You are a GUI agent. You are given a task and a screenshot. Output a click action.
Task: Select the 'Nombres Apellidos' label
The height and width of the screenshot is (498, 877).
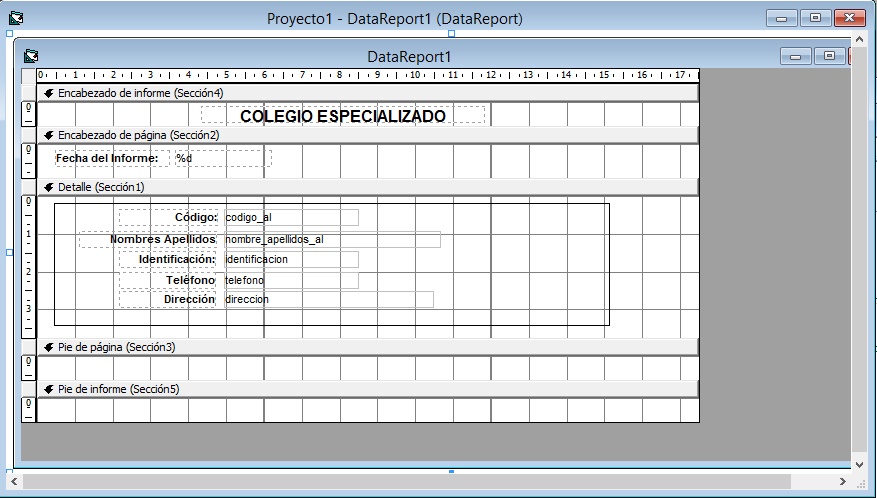coord(148,239)
